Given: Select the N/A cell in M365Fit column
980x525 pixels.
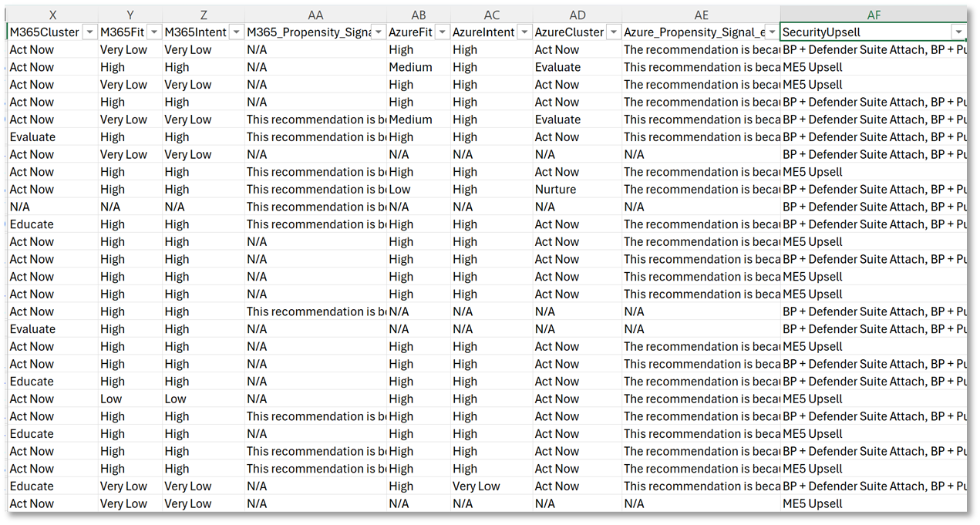Looking at the screenshot, I should (x=130, y=207).
